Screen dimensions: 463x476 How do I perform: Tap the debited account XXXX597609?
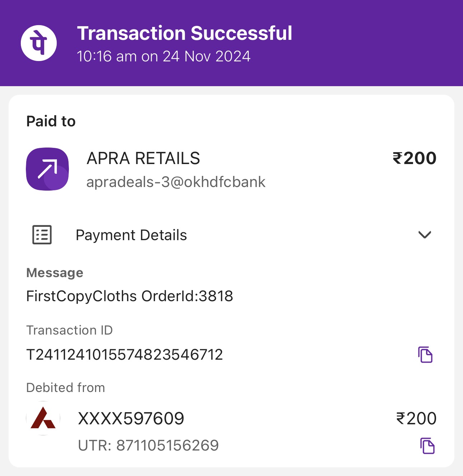131,419
